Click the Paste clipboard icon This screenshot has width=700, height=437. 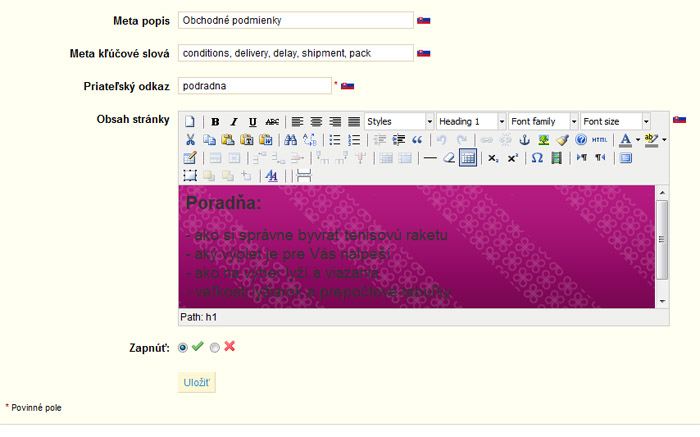tap(228, 140)
